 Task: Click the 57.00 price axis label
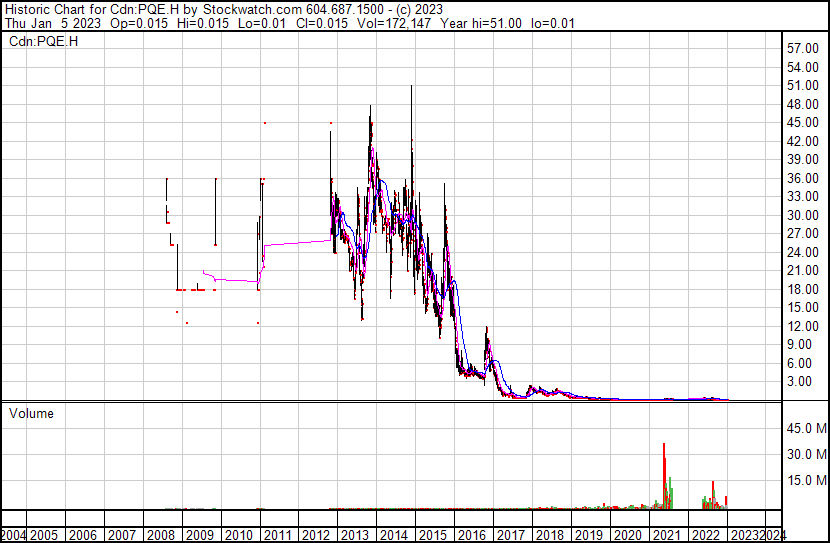point(803,48)
